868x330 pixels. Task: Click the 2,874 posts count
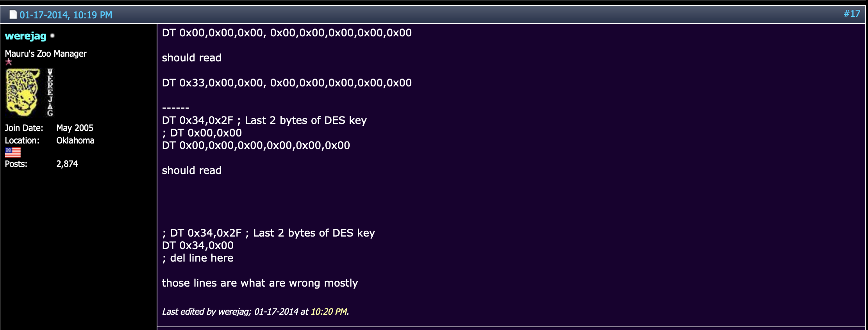[67, 164]
